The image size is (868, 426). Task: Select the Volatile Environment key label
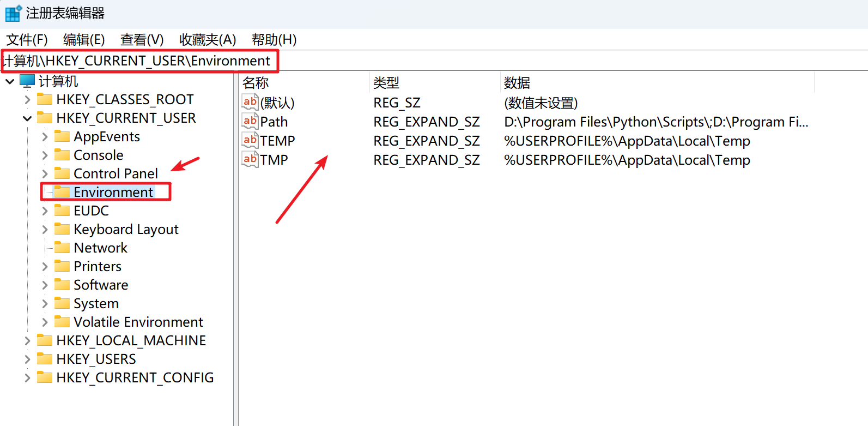(138, 322)
